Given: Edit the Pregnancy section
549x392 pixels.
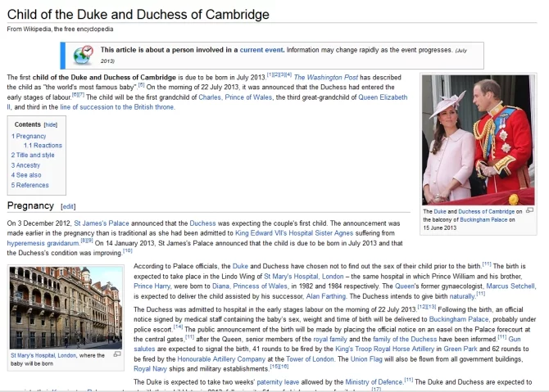Looking at the screenshot, I should (68, 206).
